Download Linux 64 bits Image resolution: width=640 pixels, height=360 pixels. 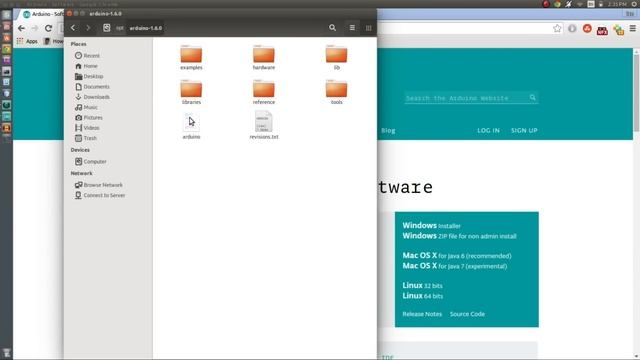point(422,296)
